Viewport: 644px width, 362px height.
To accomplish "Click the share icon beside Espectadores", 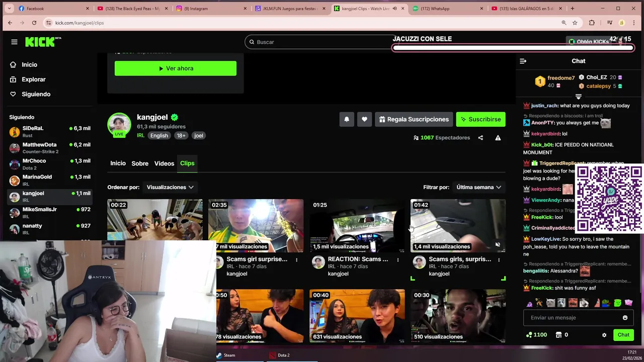I will click(480, 138).
